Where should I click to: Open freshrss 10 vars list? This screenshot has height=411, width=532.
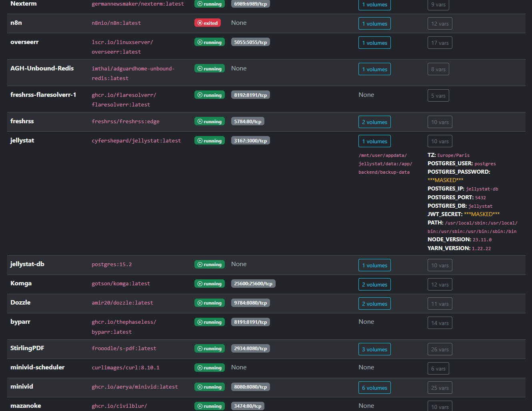coord(440,122)
